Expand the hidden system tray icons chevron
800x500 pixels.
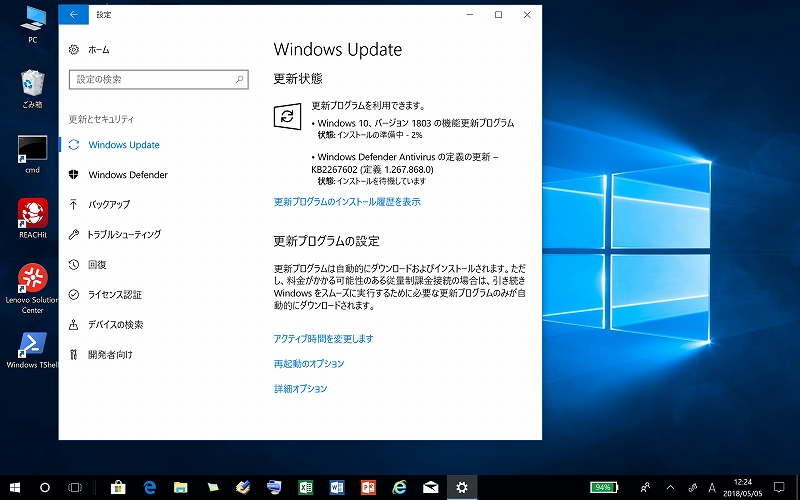coord(670,488)
